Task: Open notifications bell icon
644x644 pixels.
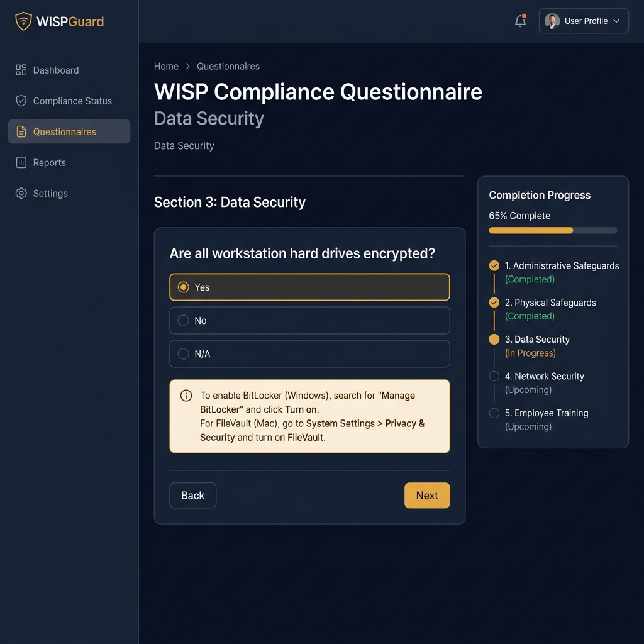Action: (x=520, y=21)
